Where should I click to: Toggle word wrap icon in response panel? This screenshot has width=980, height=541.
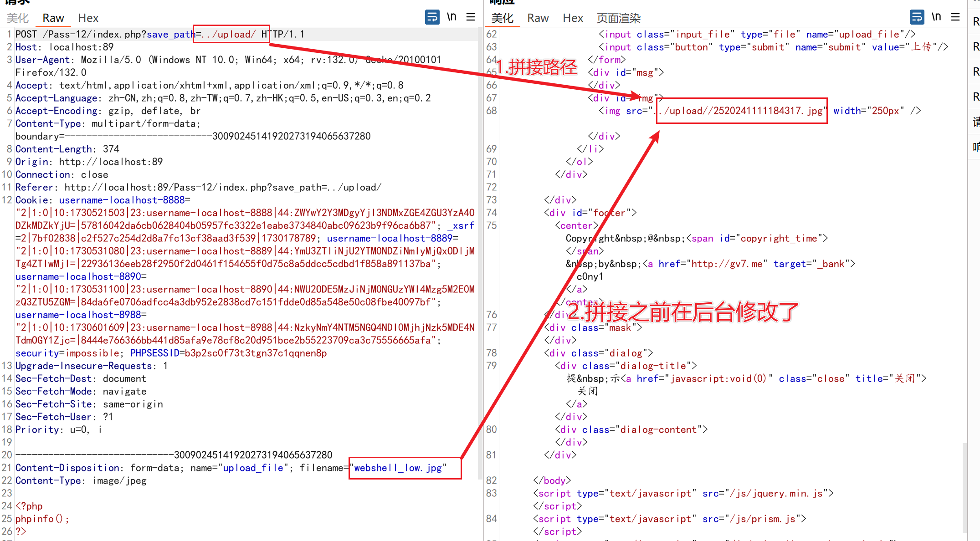[917, 17]
